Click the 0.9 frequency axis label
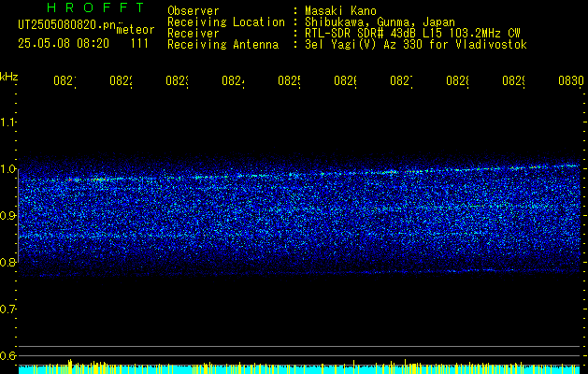588x374 pixels. (7, 215)
